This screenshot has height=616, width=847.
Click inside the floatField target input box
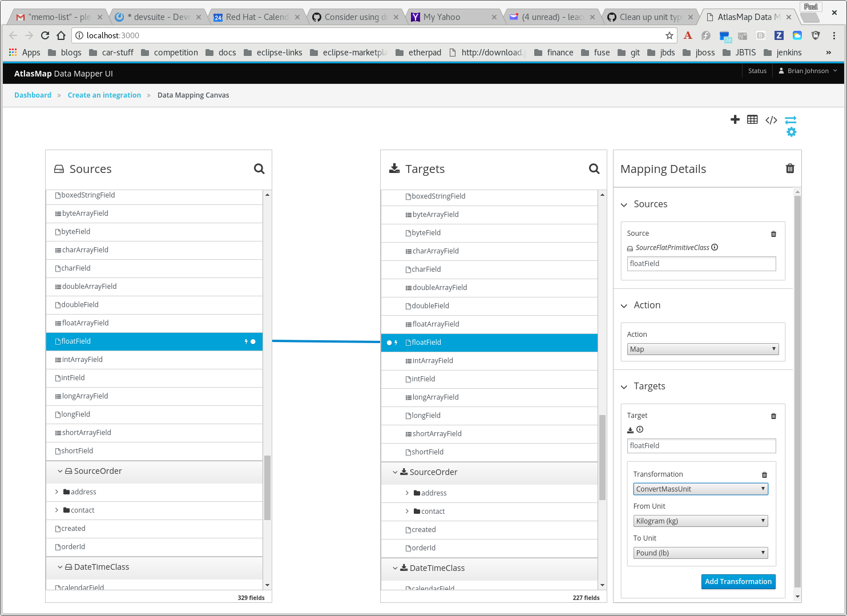(701, 446)
